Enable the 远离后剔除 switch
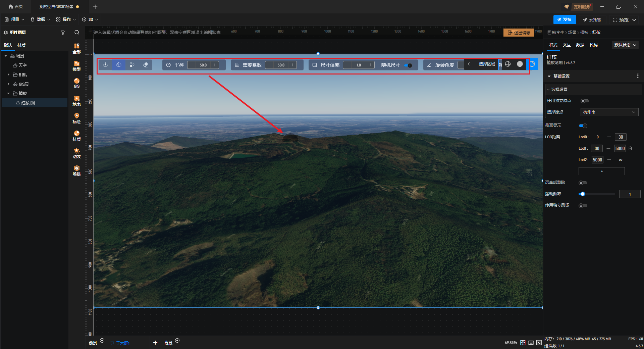The image size is (644, 349). pos(583,183)
